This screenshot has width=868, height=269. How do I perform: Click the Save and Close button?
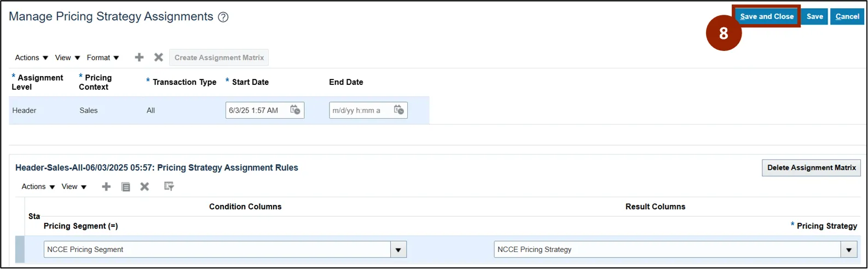[x=767, y=16]
